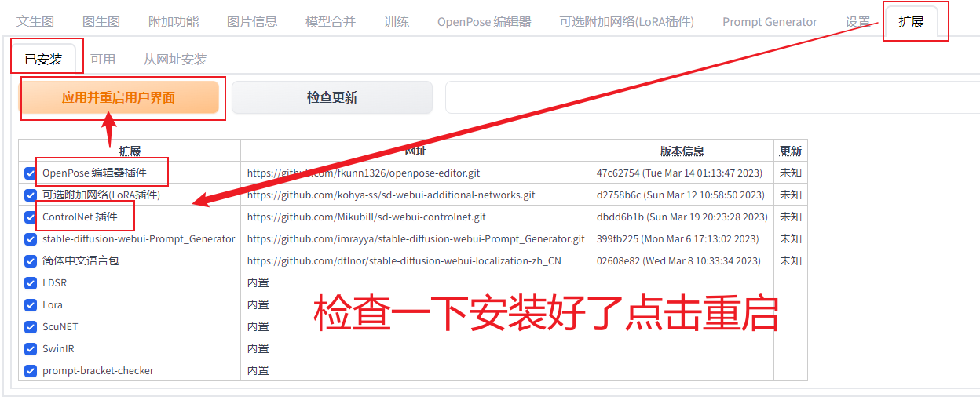Open the 从网址安装 sub-tab
This screenshot has height=404, width=980.
pos(175,59)
